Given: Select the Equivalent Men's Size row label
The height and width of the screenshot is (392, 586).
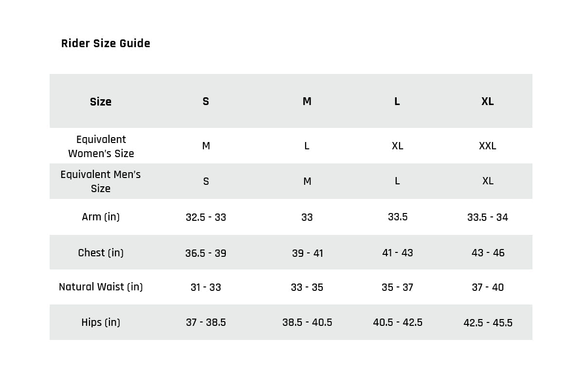Looking at the screenshot, I should click(x=101, y=181).
